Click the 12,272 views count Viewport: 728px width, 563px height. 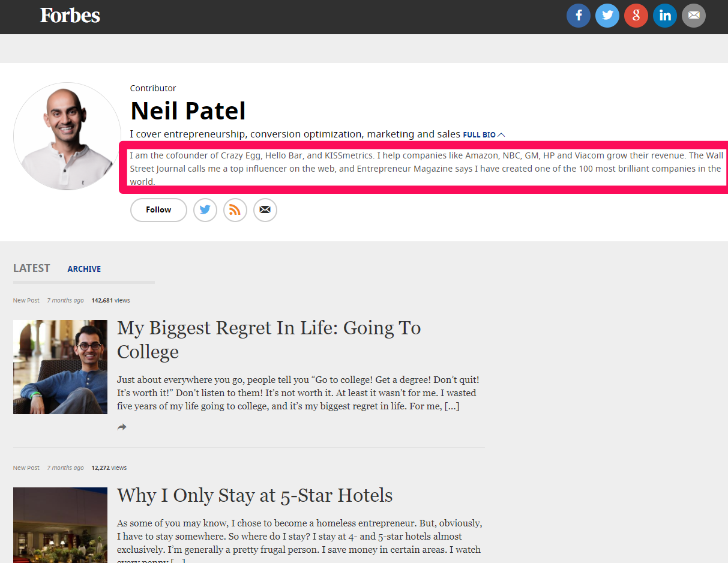point(109,468)
